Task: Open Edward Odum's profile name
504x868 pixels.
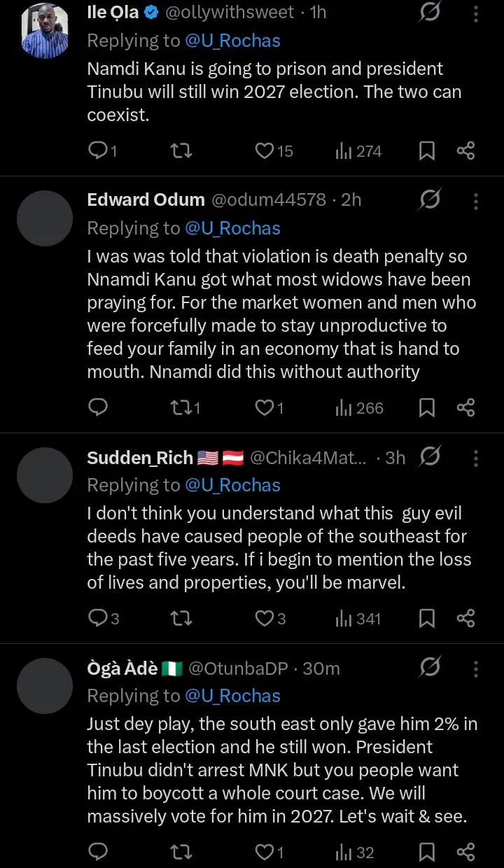Action: coord(146,200)
